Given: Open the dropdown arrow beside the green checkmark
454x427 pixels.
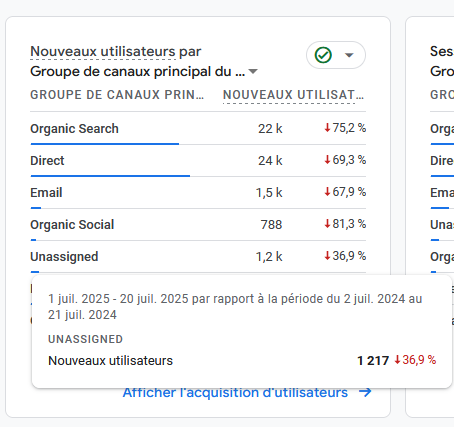Looking at the screenshot, I should tap(349, 55).
